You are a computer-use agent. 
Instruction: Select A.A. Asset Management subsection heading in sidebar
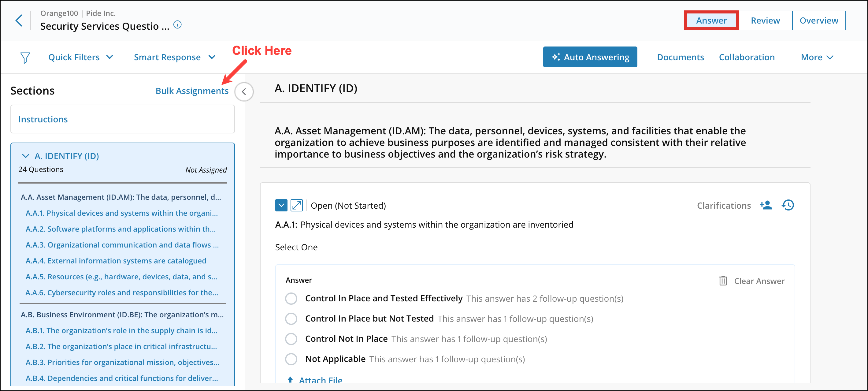coord(121,197)
